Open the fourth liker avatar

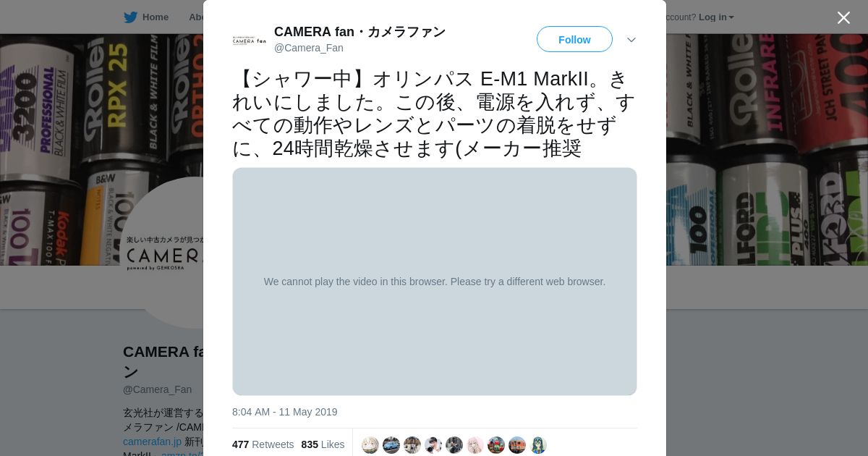[433, 445]
